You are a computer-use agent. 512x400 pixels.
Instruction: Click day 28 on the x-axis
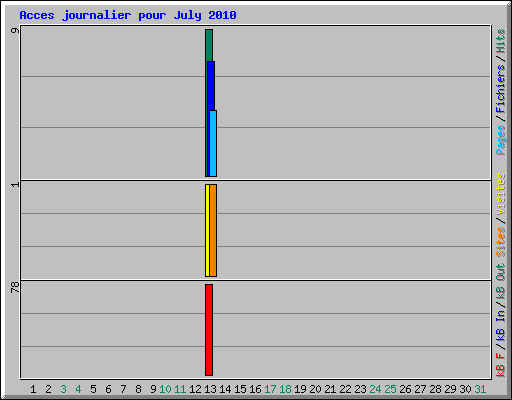435,389
